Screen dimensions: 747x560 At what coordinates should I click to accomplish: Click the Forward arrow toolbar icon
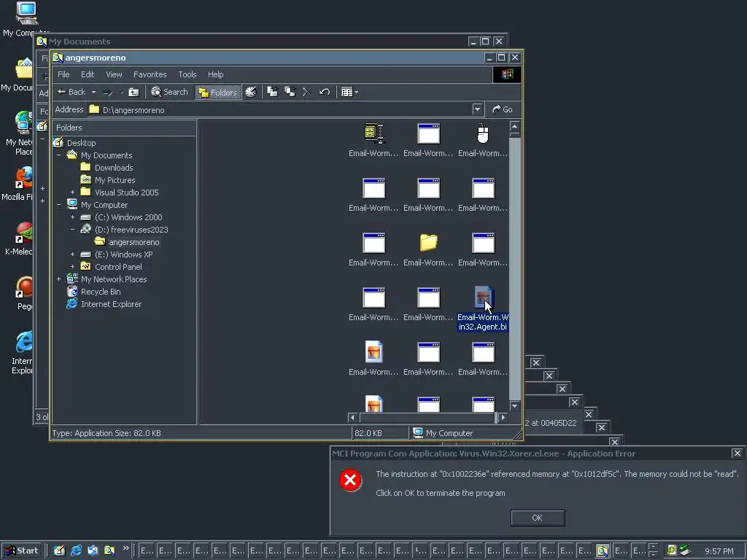(x=108, y=93)
